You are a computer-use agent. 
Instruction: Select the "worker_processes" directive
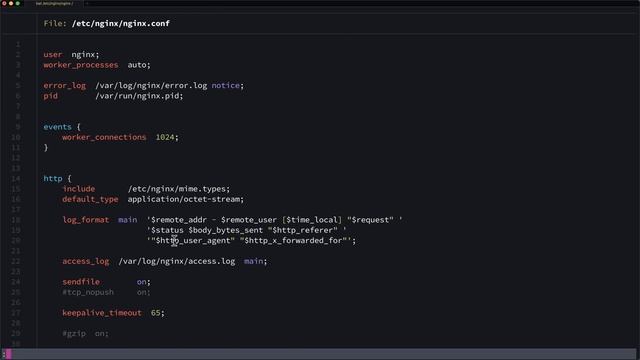(x=81, y=65)
